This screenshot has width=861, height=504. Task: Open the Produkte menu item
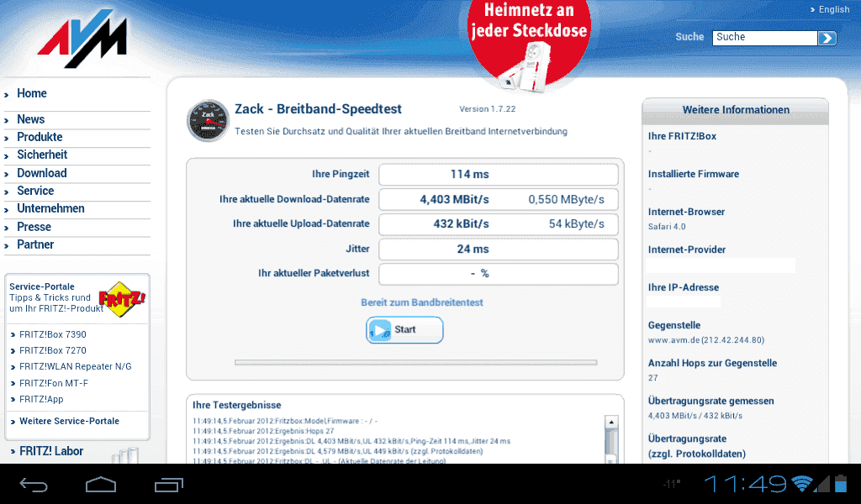[x=40, y=137]
